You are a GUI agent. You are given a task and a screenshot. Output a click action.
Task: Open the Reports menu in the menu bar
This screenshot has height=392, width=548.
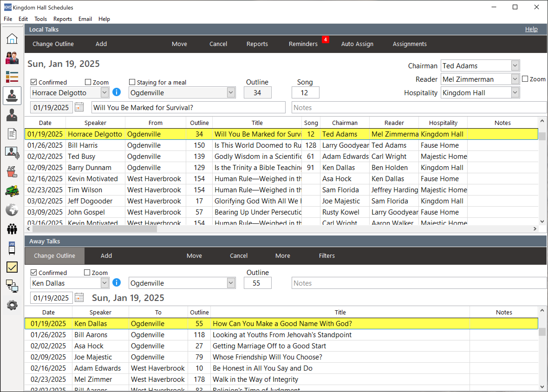63,19
